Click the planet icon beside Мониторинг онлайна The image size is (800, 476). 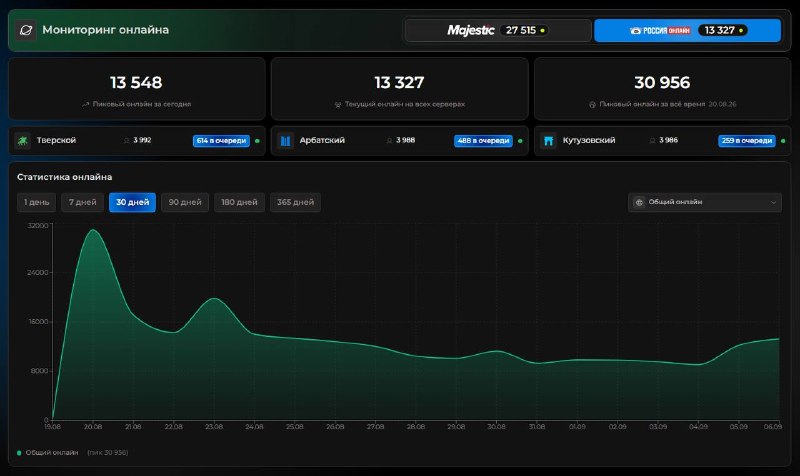coord(26,30)
